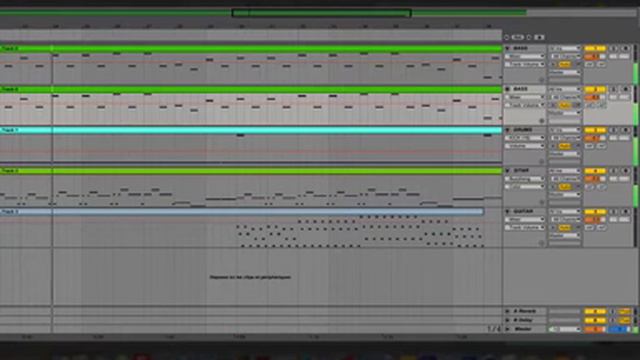The width and height of the screenshot is (640, 360).
Task: Arm the lower BASS track for recording
Action: point(625,89)
